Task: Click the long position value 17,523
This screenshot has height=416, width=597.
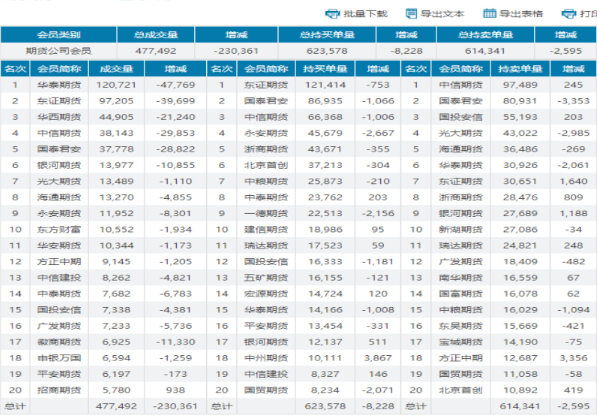Action: click(x=325, y=245)
